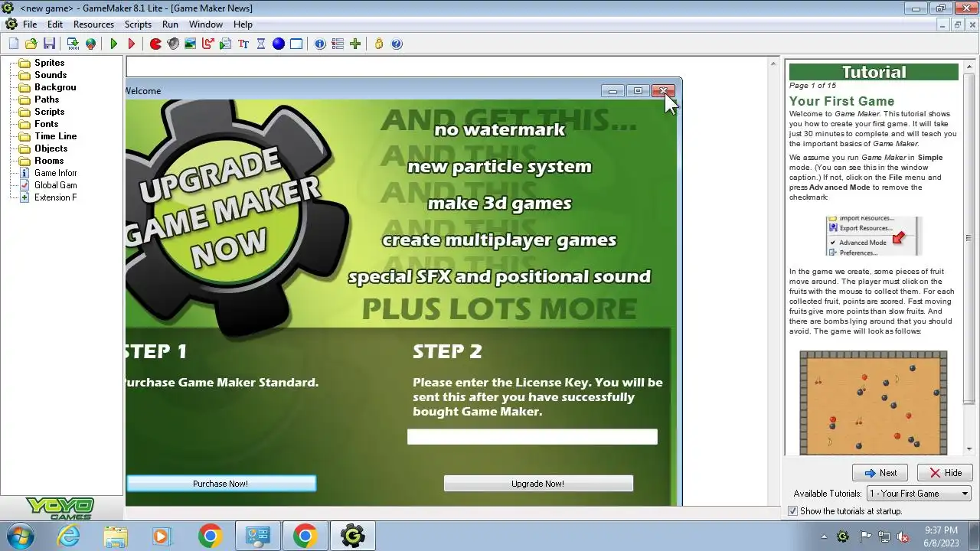Create a font with TT icon
This screenshot has width=980, height=551.
pyautogui.click(x=243, y=44)
